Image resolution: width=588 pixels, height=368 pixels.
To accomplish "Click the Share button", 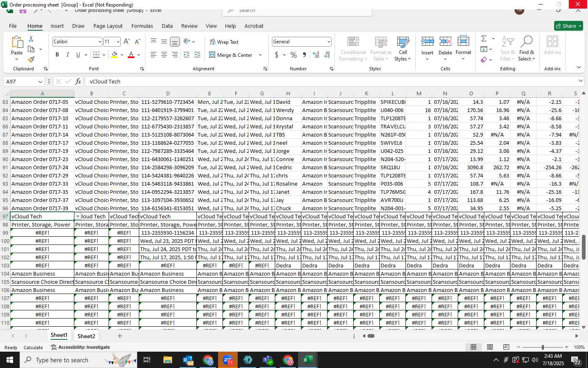I will 568,26.
